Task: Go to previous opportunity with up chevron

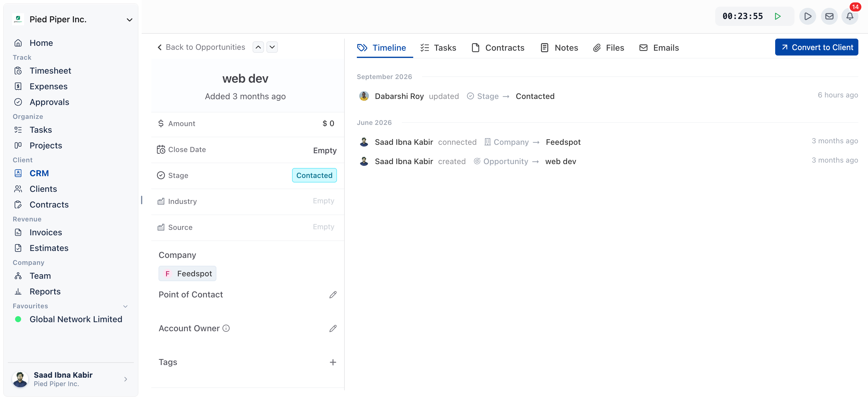Action: [258, 47]
